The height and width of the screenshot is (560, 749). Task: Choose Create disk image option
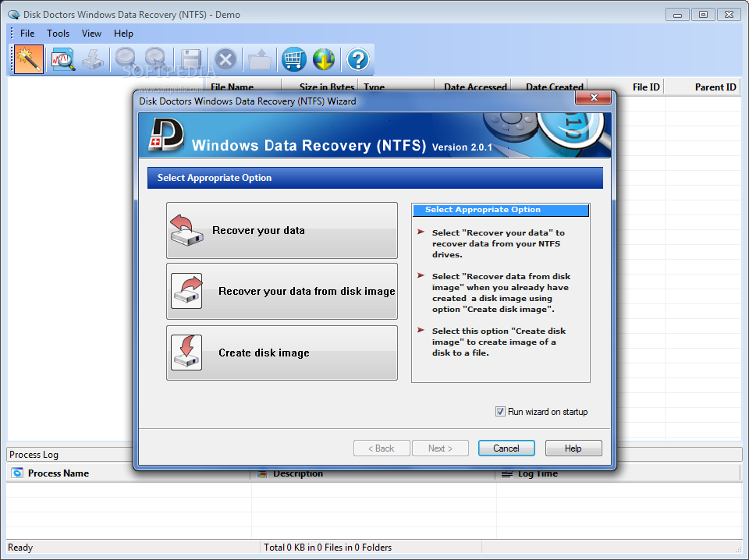pos(282,353)
